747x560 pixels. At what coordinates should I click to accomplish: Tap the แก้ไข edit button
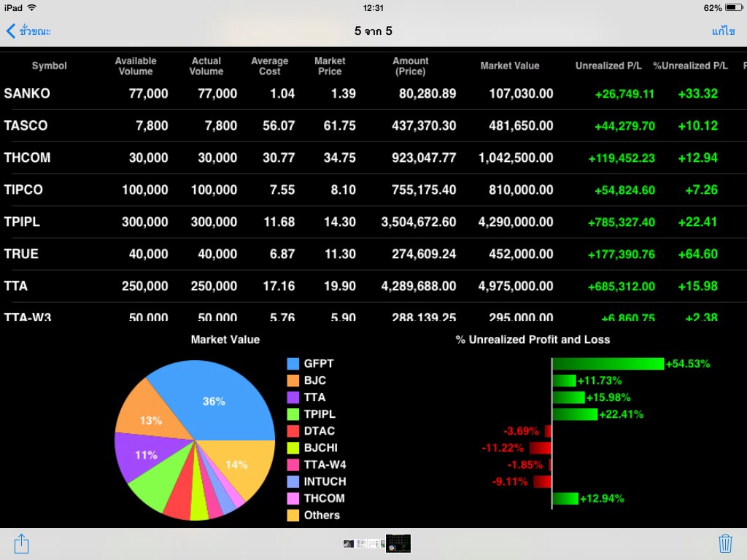[x=723, y=31]
